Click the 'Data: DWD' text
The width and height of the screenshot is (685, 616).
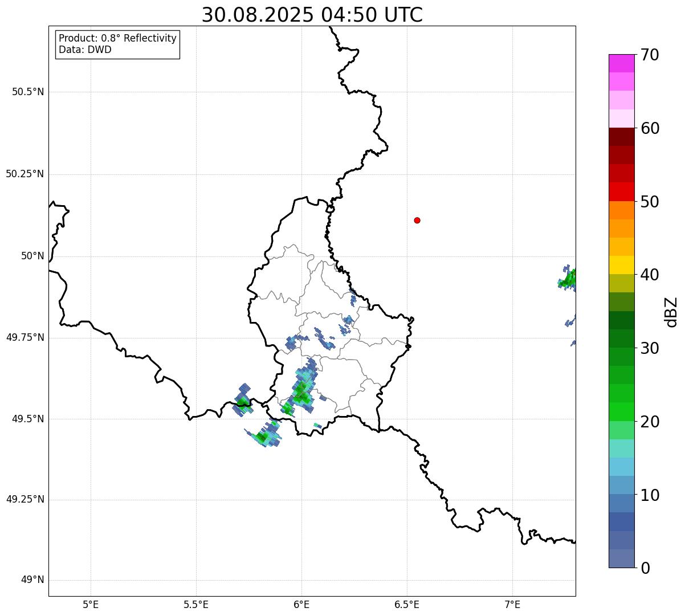click(85, 50)
